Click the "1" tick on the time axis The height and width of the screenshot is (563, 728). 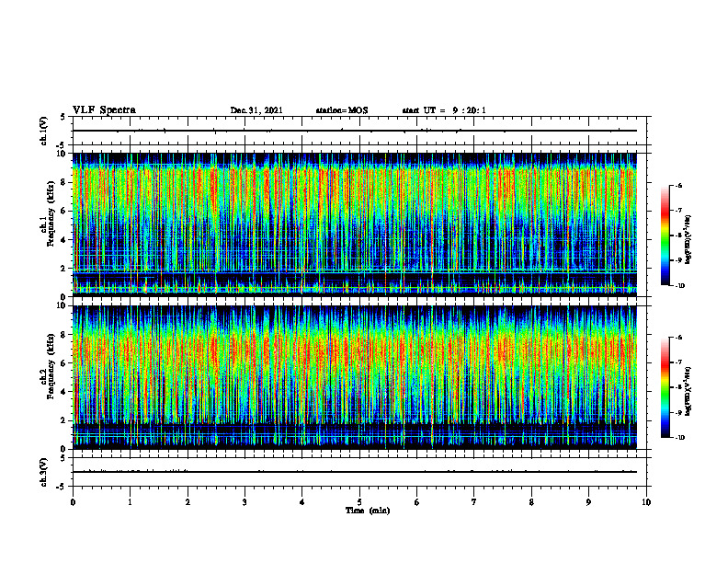(131, 502)
